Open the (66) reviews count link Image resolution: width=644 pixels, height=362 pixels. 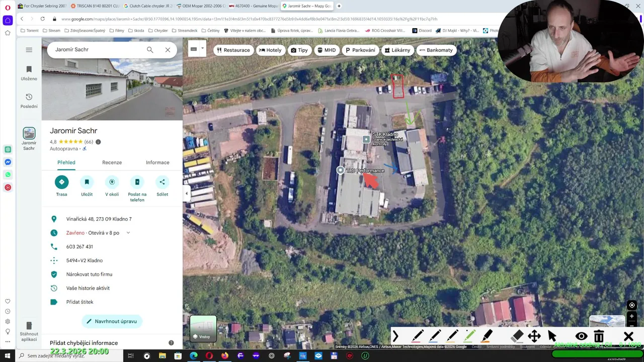89,142
